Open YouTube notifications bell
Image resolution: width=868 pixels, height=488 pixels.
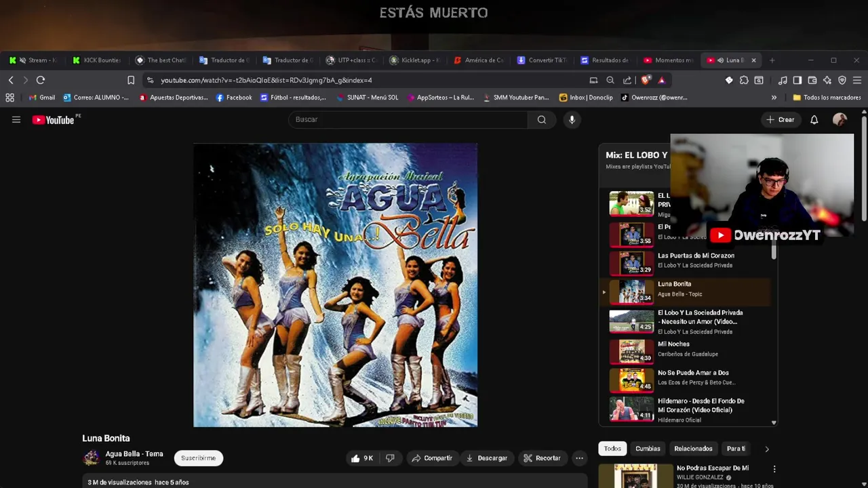point(814,120)
